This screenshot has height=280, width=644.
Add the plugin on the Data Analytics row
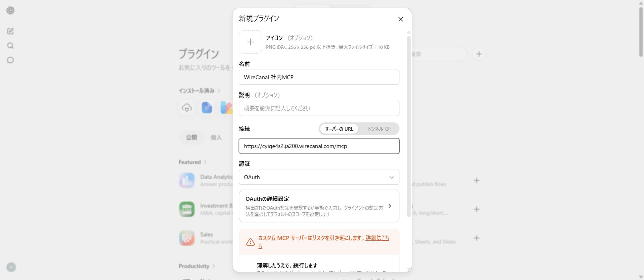pos(476,180)
